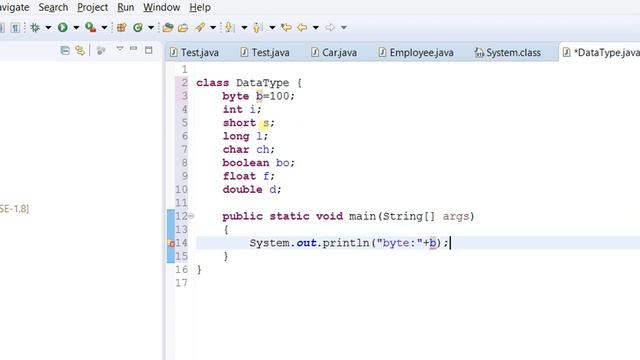
Task: Open the Debug configurations dropdown arrow
Action: (48, 28)
